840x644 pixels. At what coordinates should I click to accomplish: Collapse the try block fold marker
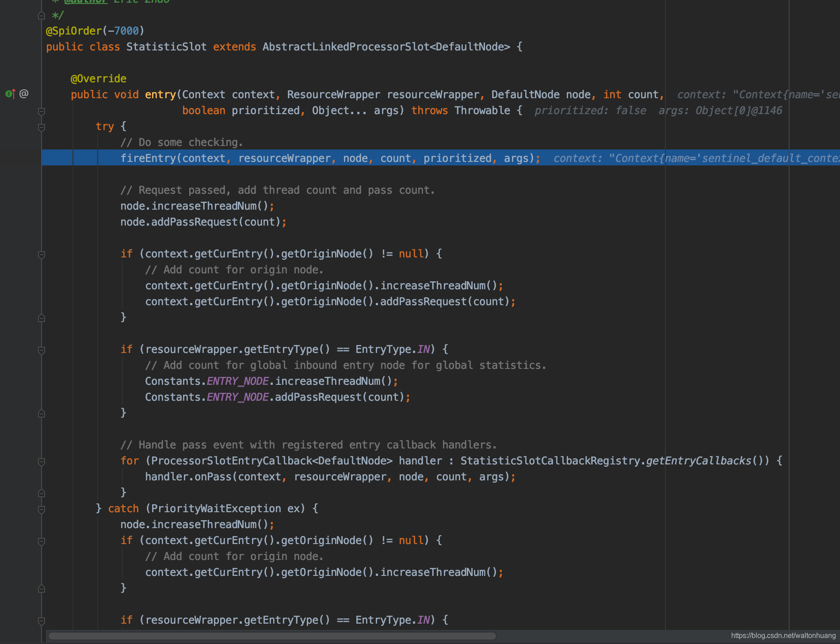[x=42, y=127]
